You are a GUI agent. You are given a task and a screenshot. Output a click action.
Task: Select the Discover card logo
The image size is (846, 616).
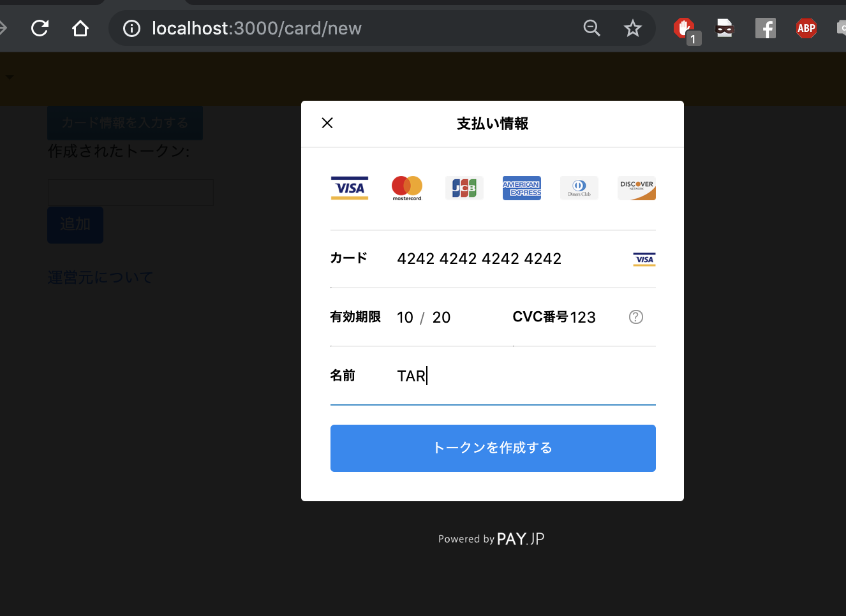[x=636, y=187]
